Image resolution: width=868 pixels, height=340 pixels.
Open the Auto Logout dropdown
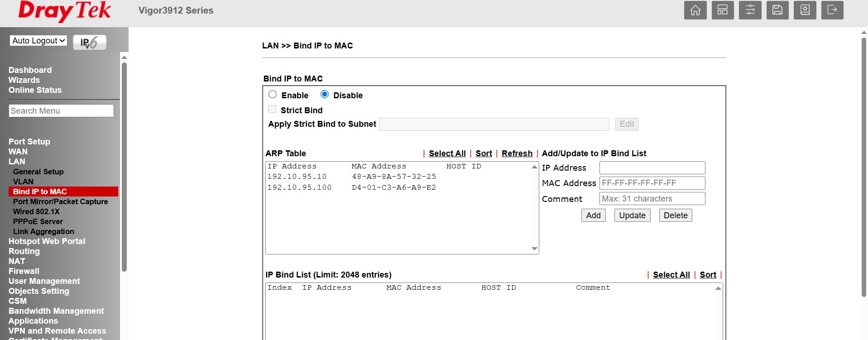pyautogui.click(x=38, y=41)
